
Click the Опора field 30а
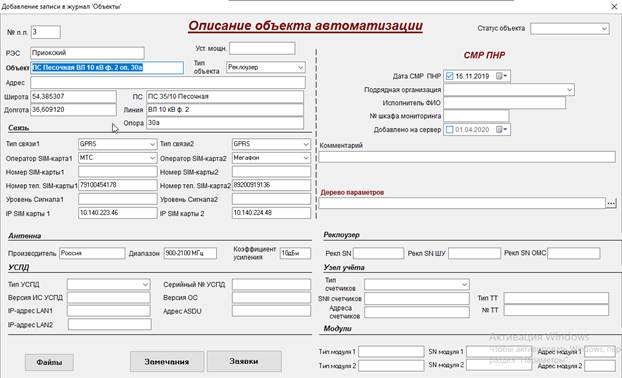pyautogui.click(x=225, y=123)
